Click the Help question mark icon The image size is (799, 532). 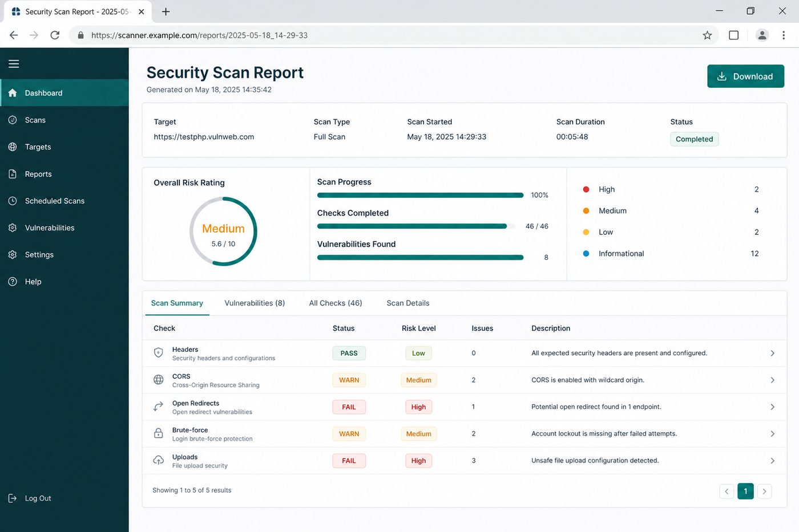[x=13, y=282]
